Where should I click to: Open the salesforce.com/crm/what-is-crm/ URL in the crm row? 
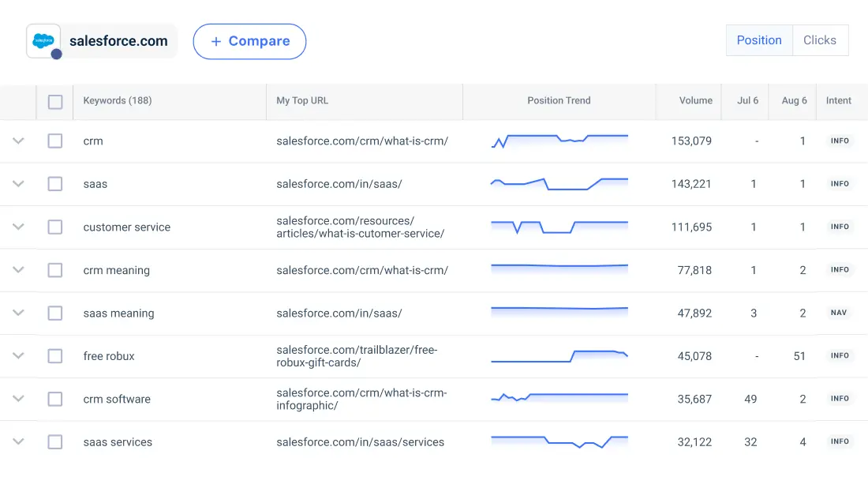(362, 141)
